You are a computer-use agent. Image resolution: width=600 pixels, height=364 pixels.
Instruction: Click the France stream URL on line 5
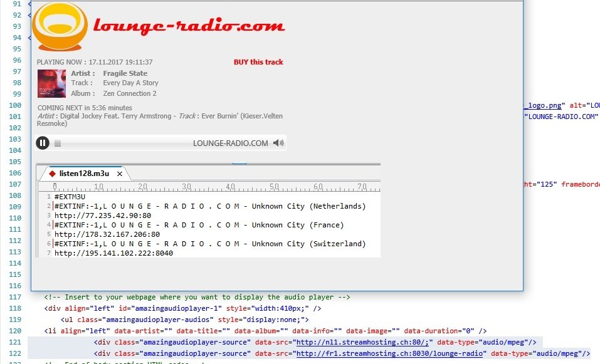[x=107, y=234]
